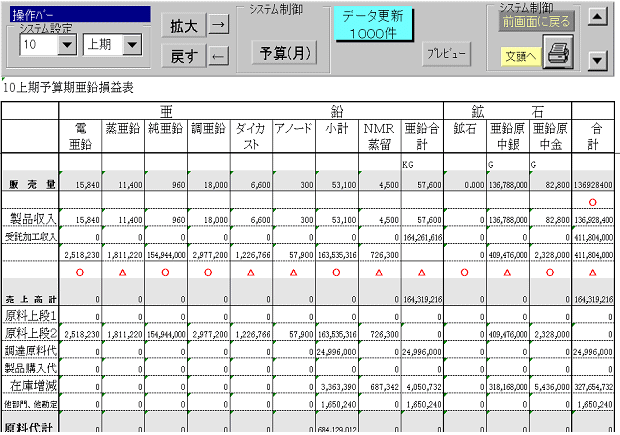Viewport: 620px width, 435px height.
Task: Click the printer icon button
Action: (x=558, y=51)
